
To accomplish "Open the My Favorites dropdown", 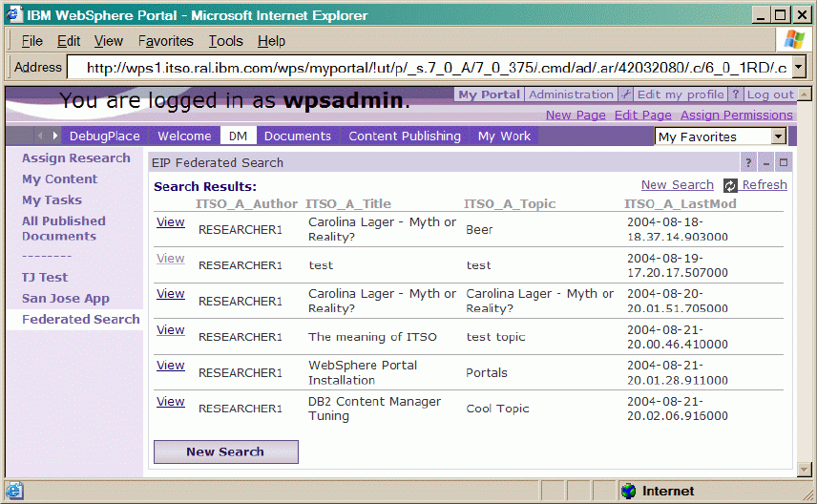I will (779, 136).
